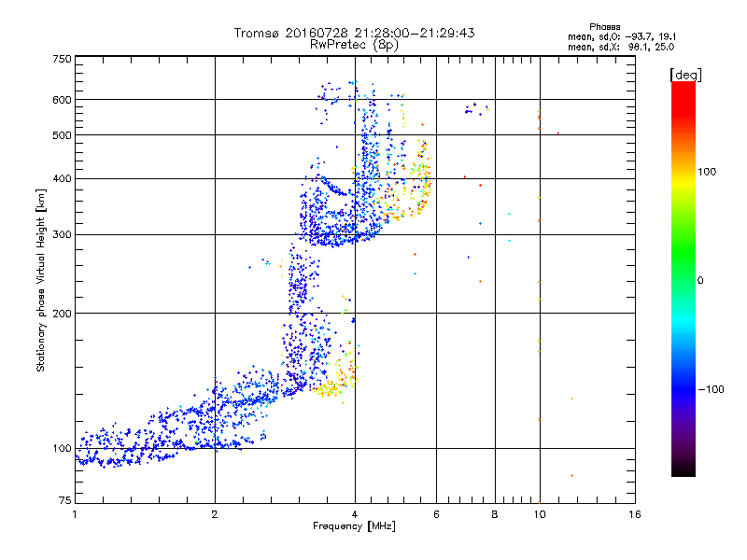This screenshot has width=747, height=560.
Task: Click the y-axis tick label '300'
Action: tap(63, 235)
